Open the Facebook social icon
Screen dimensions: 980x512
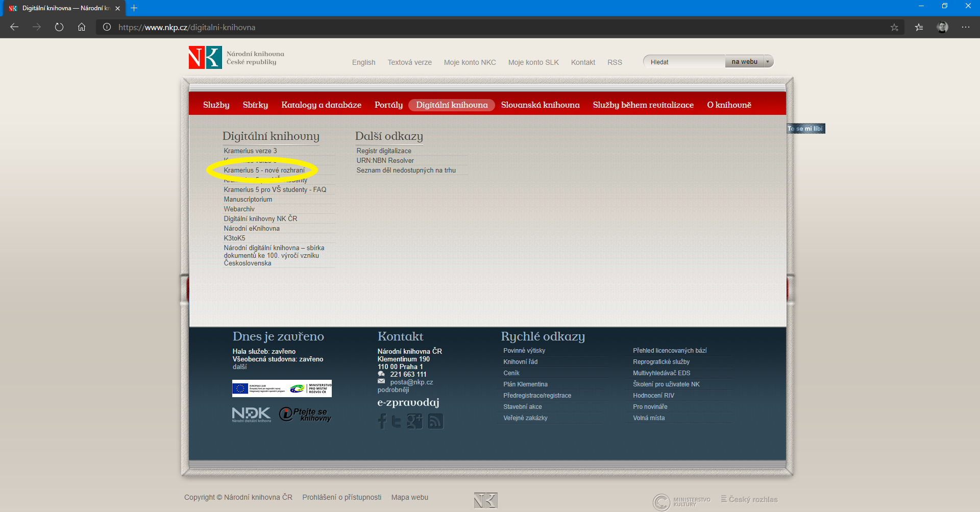click(x=382, y=421)
